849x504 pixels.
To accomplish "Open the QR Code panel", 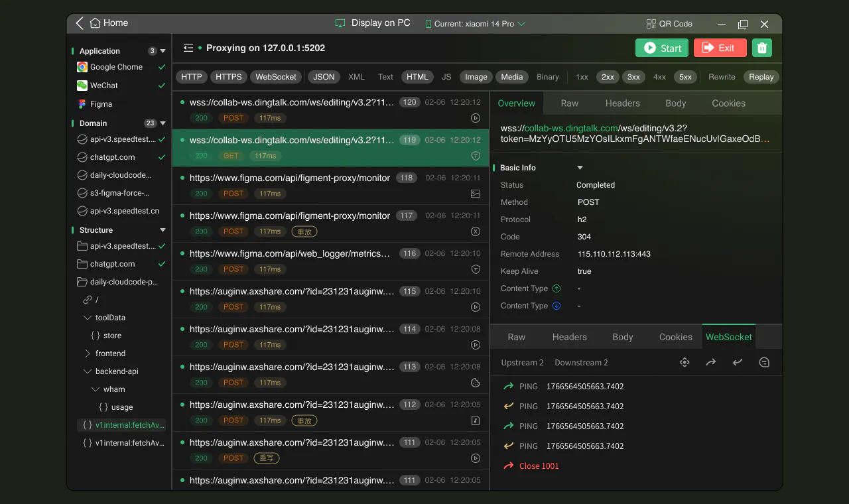I will 669,24.
